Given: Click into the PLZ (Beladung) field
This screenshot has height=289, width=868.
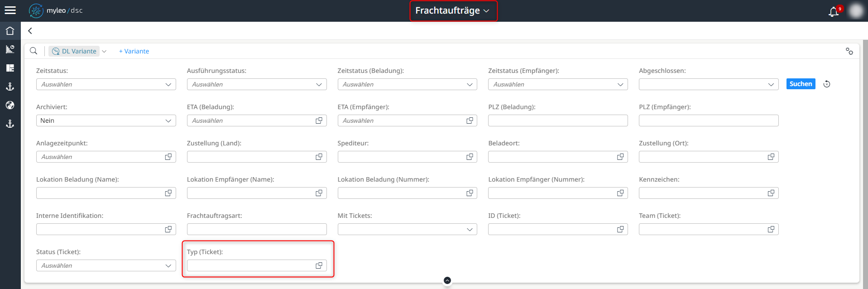Looking at the screenshot, I should click(558, 120).
